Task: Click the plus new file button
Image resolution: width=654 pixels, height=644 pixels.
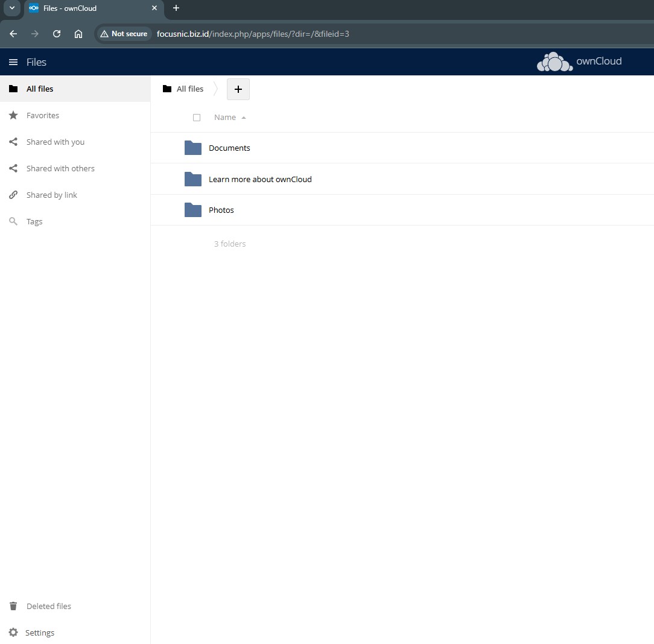Action: click(238, 89)
